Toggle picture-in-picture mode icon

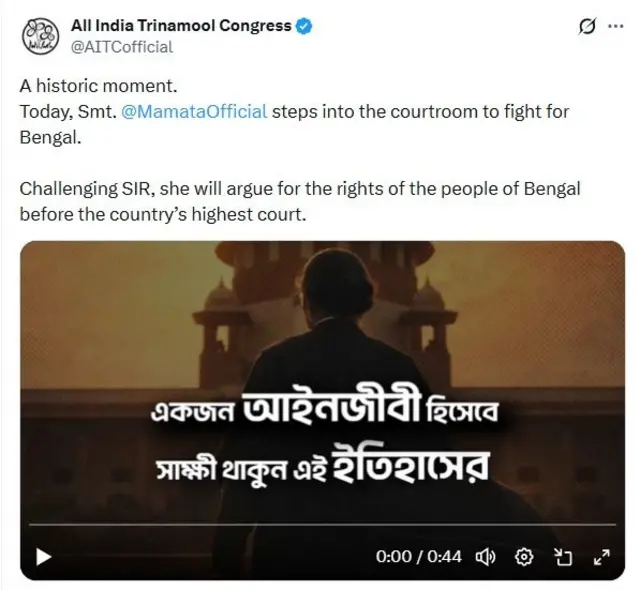562,557
